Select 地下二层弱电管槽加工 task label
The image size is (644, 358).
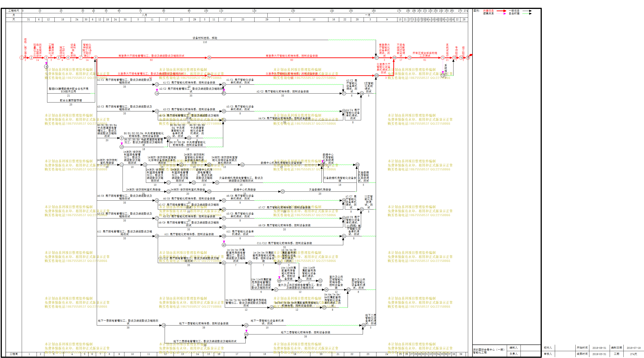(205, 342)
